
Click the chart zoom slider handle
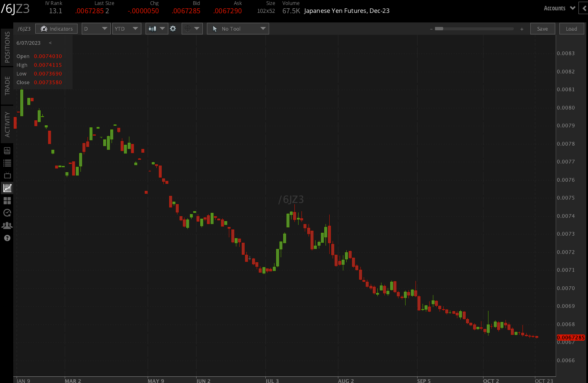(x=439, y=29)
